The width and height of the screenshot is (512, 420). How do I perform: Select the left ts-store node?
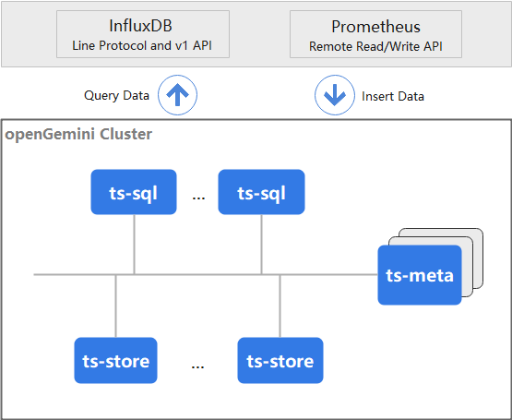115,361
